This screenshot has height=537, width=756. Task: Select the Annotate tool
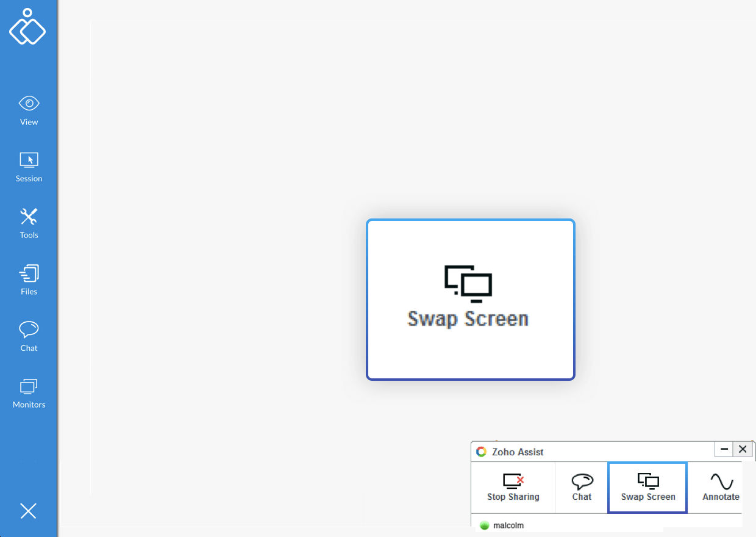click(x=721, y=488)
